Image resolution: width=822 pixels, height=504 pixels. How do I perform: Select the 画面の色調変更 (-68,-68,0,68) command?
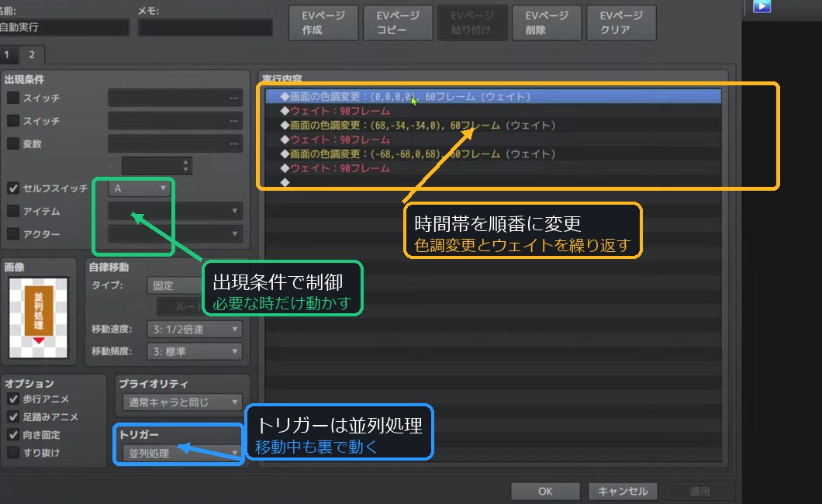coord(492,154)
